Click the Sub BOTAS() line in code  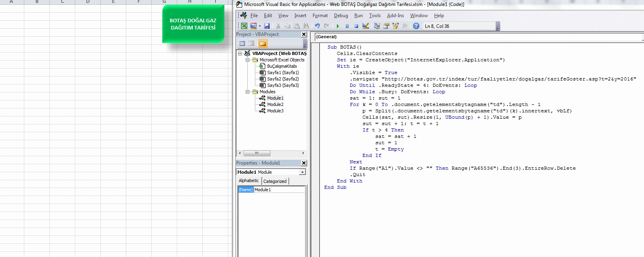345,47
